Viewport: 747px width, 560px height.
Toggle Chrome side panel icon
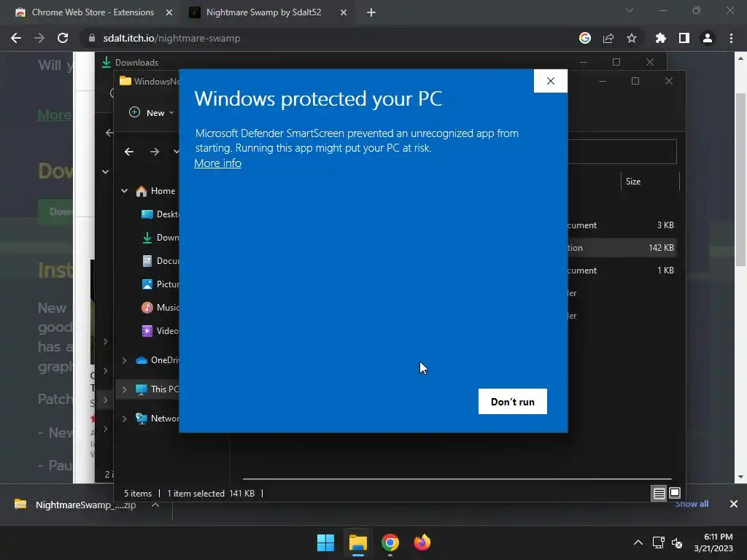684,38
